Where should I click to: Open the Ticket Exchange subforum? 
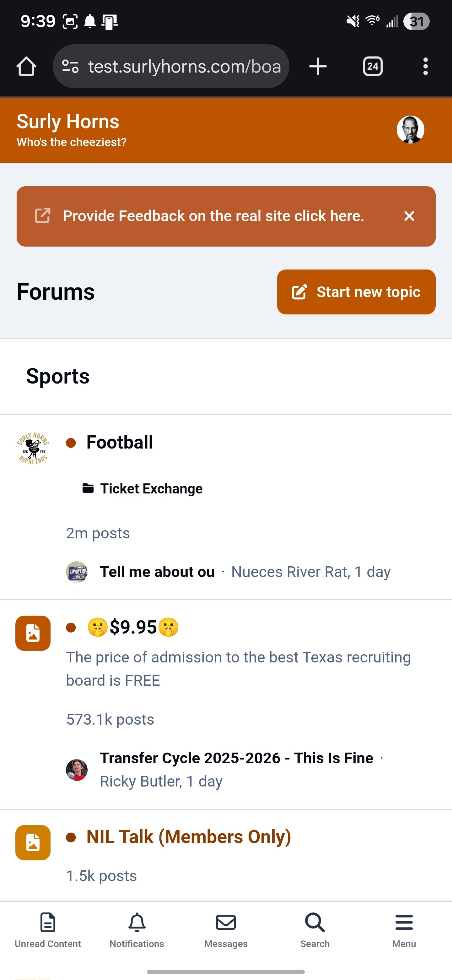pyautogui.click(x=151, y=489)
